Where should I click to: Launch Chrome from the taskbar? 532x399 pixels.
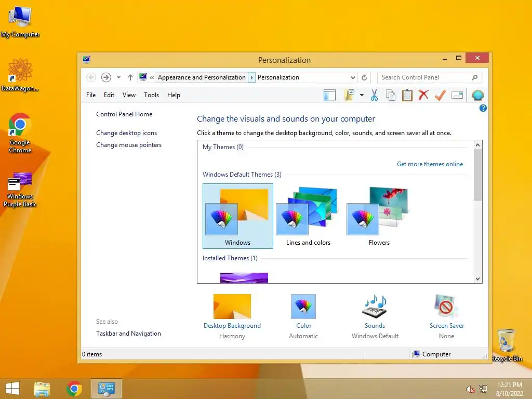(74, 389)
